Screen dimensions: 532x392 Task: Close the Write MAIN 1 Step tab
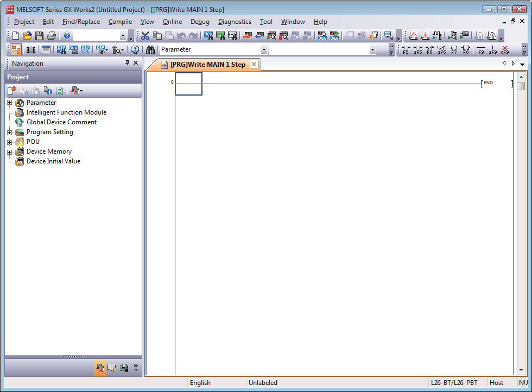[254, 65]
